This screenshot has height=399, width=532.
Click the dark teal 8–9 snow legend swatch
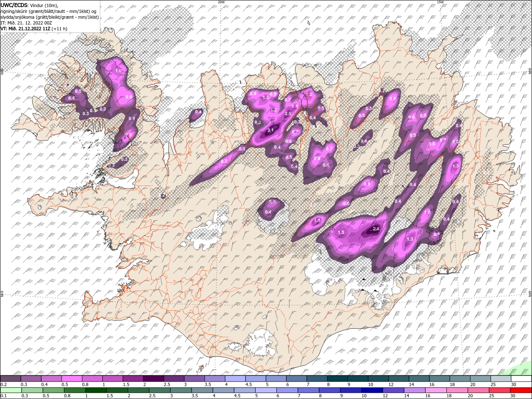tap(337, 378)
